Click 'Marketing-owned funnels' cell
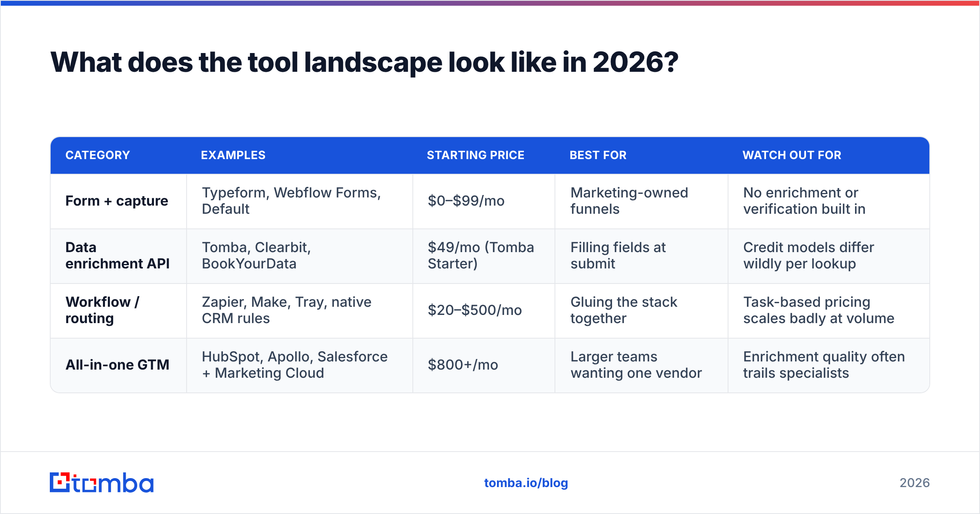980x514 pixels. [x=641, y=201]
